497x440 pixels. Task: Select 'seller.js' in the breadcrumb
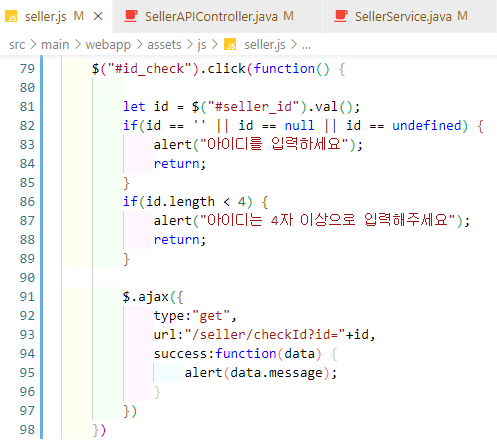point(265,45)
